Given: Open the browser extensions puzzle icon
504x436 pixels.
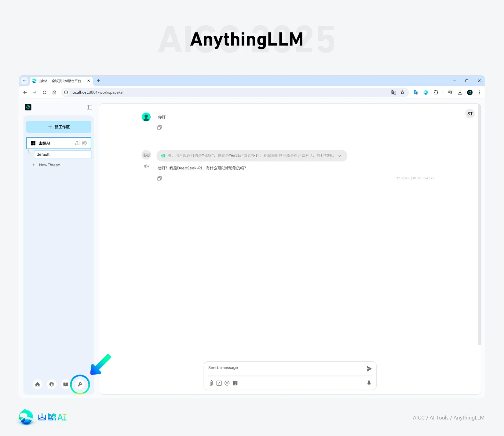Looking at the screenshot, I should (436, 92).
